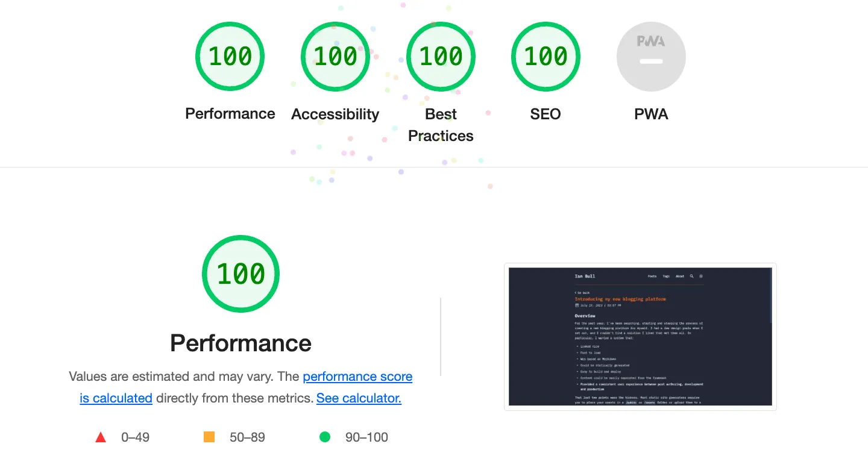Select the PWA text label
The width and height of the screenshot is (868, 470).
click(651, 114)
